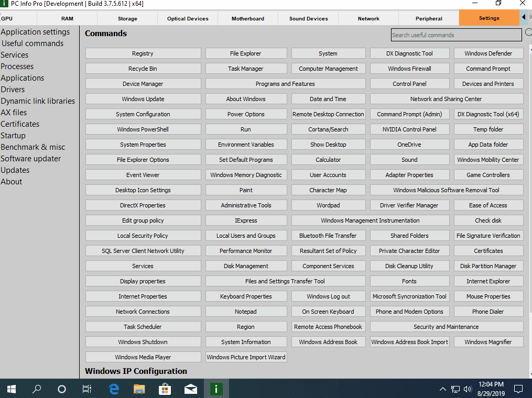Click the NVIDIA Control Panel button
Viewport: 532px width, 398px height.
pos(409,129)
